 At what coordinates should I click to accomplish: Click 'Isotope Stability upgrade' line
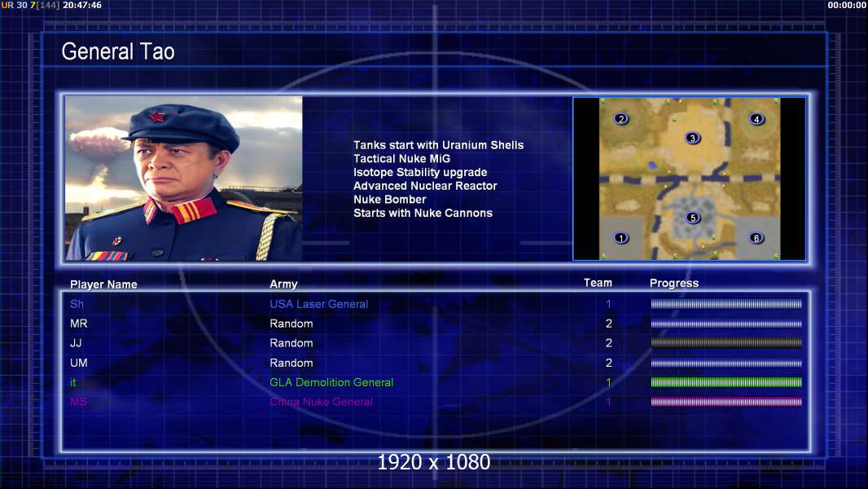point(420,172)
